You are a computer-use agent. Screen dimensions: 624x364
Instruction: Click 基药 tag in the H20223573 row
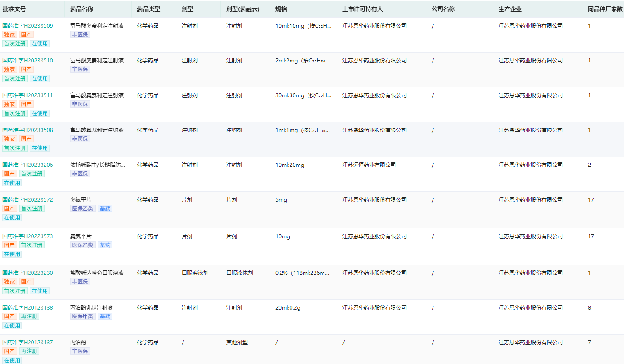[105, 245]
